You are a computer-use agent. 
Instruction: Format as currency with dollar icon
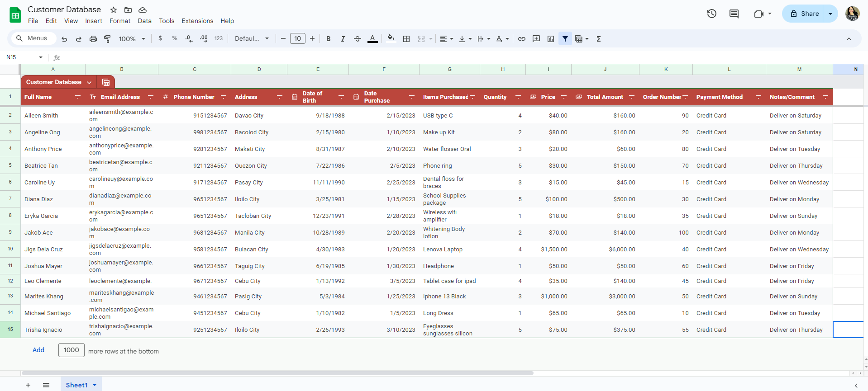pyautogui.click(x=160, y=39)
